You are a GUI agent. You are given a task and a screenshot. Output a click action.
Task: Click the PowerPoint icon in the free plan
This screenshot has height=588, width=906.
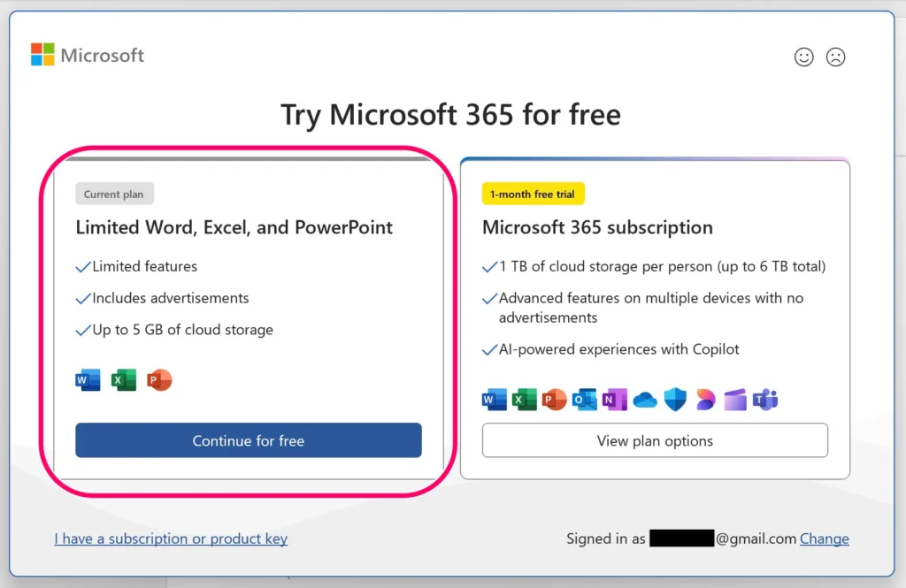[x=159, y=380]
